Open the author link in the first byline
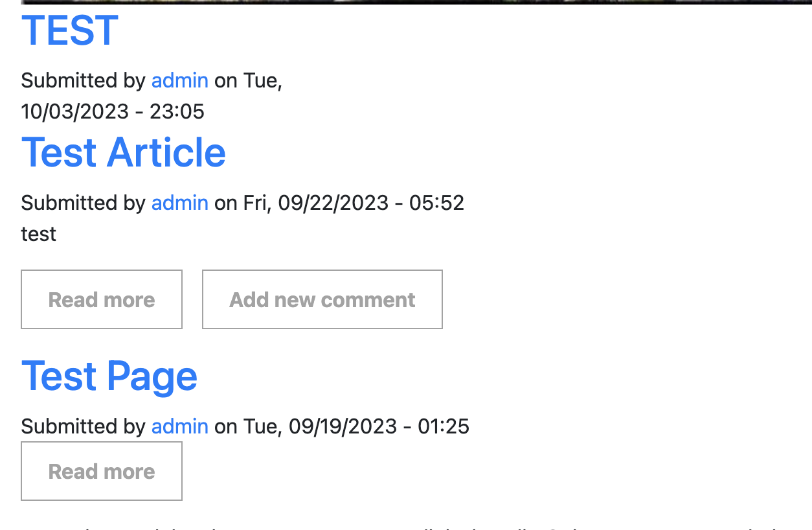Image resolution: width=812 pixels, height=530 pixels. coord(179,80)
